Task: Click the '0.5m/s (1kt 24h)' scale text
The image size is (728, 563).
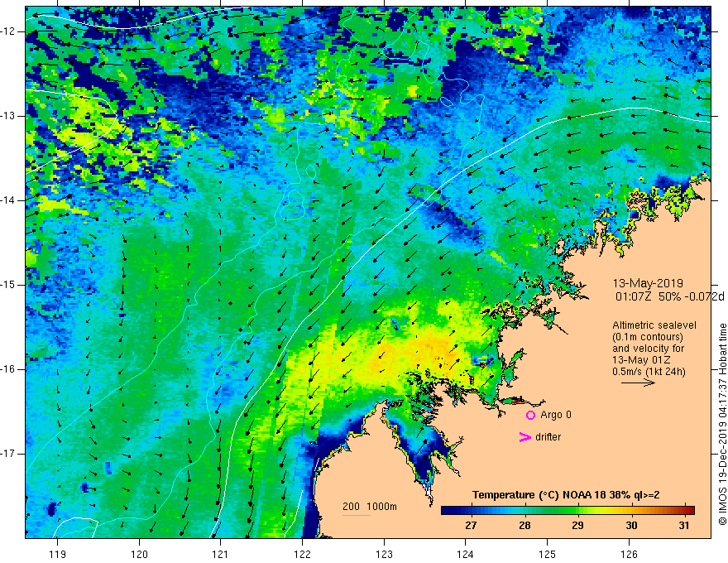Action: [649, 372]
